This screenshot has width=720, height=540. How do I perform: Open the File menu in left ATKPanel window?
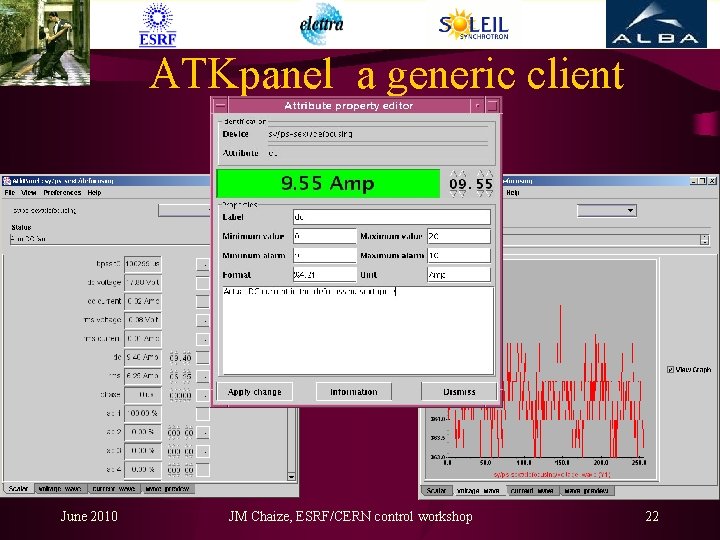point(10,192)
